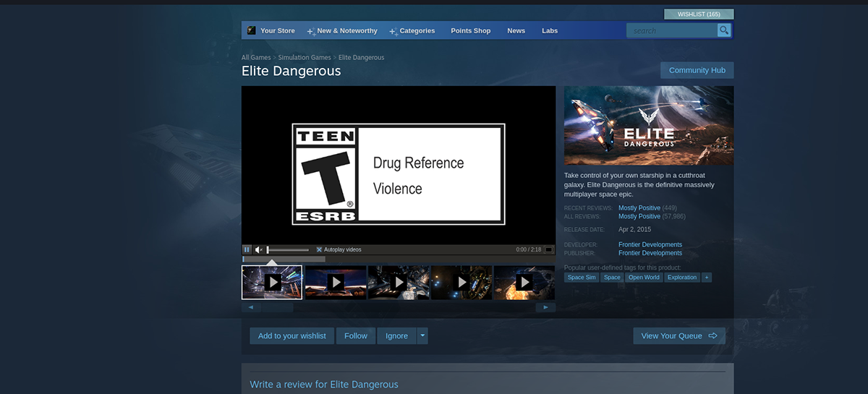Follow Elite Dangerous
The width and height of the screenshot is (868, 394).
(356, 335)
